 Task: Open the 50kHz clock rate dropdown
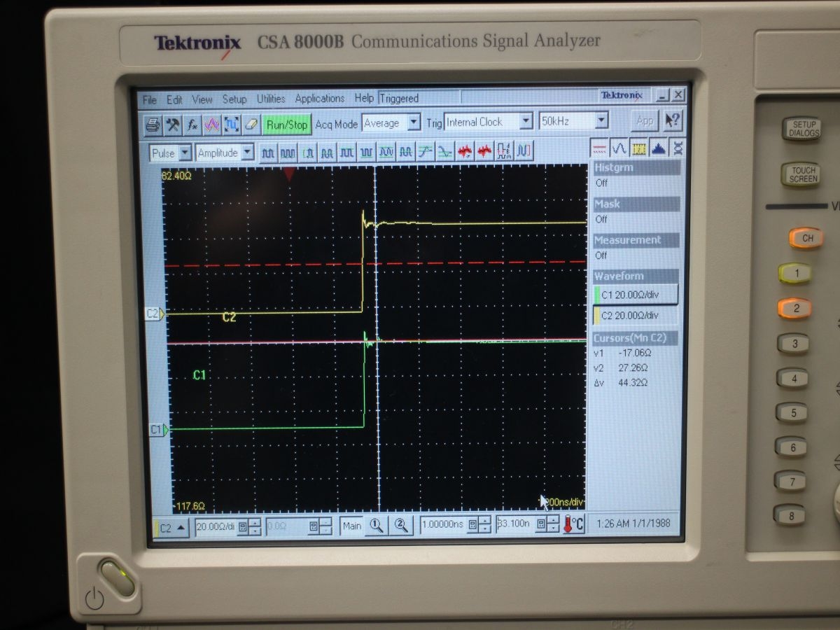[x=574, y=121]
